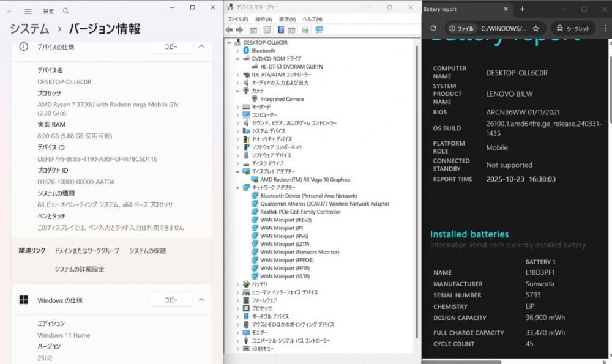Collapse the ディスプレイ アダプター node

[x=237, y=171]
